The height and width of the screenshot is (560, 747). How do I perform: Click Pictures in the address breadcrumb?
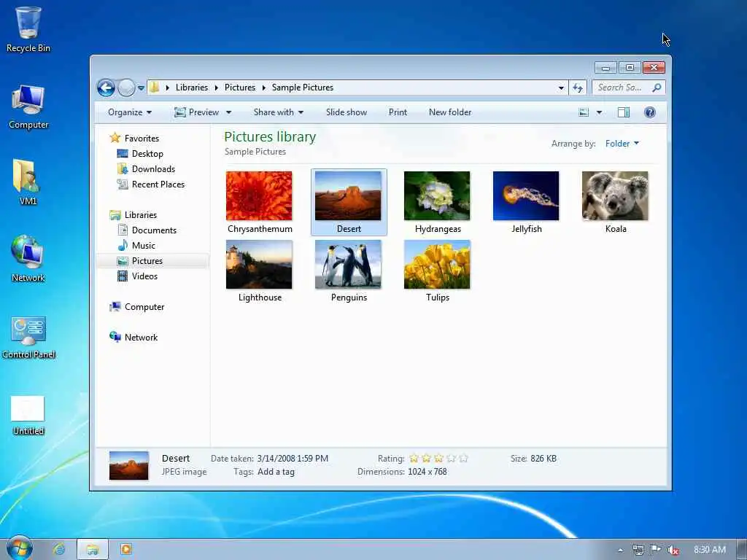(239, 87)
